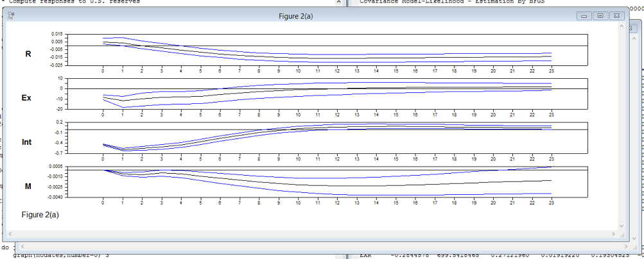Select the M panel label
Image resolution: width=644 pixels, height=259 pixels.
tap(28, 187)
